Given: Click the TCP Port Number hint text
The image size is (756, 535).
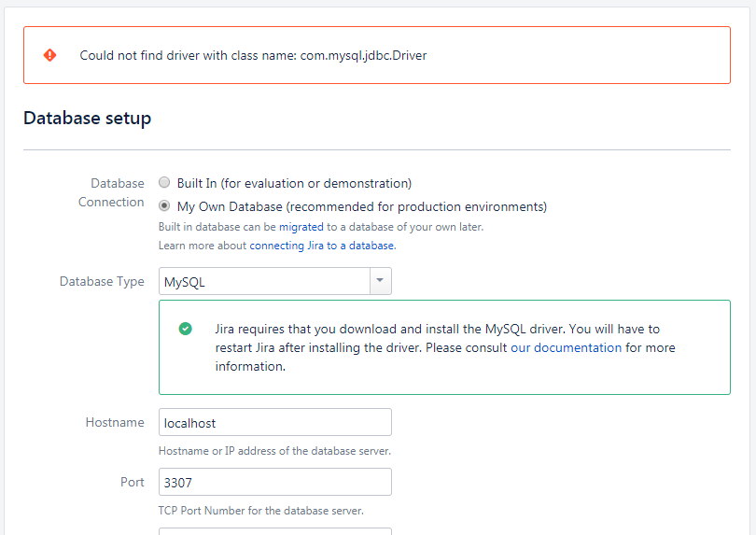Looking at the screenshot, I should 260,511.
